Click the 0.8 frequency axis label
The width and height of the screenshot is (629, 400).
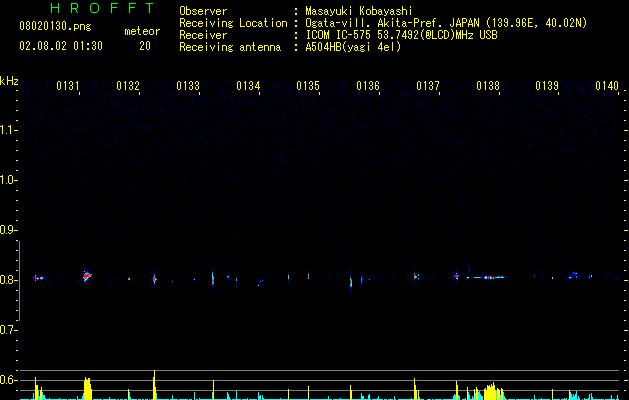8,280
